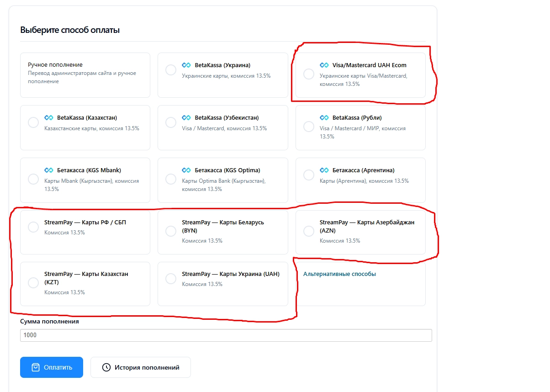Viewport: 550px width, 392px height.
Task: Click text 'Казахстанские карты, комиссия 13.5%'
Action: [x=92, y=128]
